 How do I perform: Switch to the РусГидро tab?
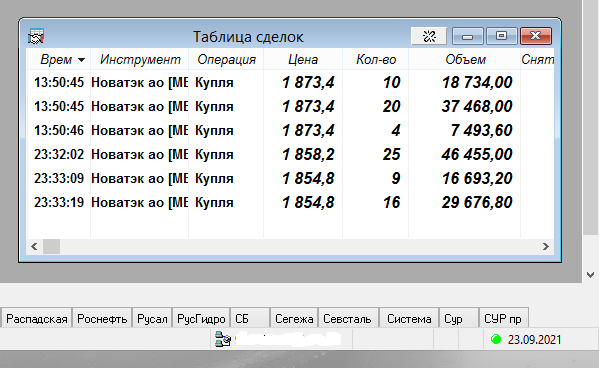coord(201,319)
